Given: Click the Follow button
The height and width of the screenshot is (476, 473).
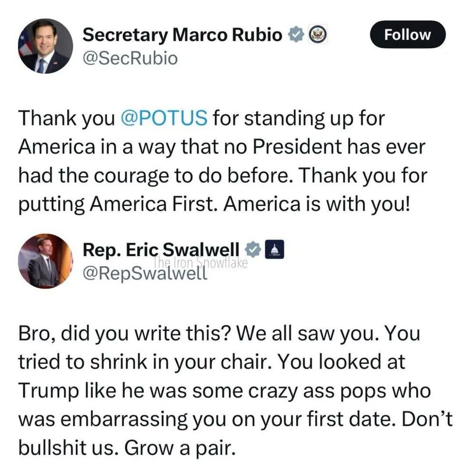Looking at the screenshot, I should tap(408, 35).
